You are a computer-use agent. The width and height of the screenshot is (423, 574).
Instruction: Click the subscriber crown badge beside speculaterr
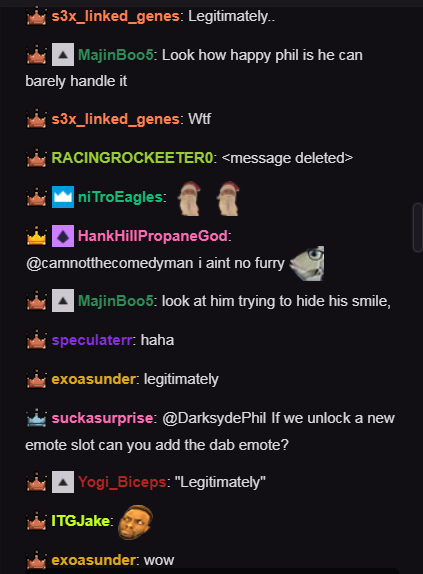(x=37, y=340)
